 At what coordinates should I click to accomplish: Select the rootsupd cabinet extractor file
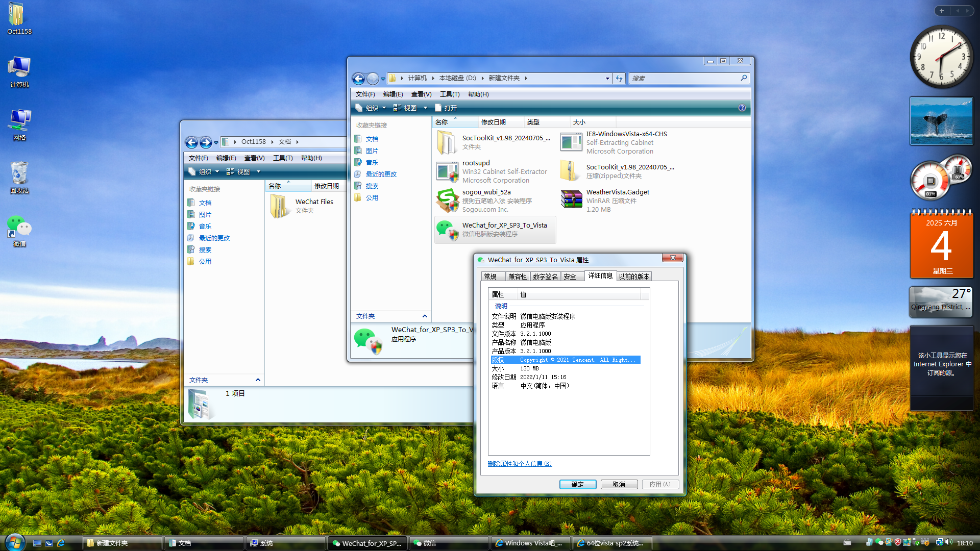click(493, 171)
